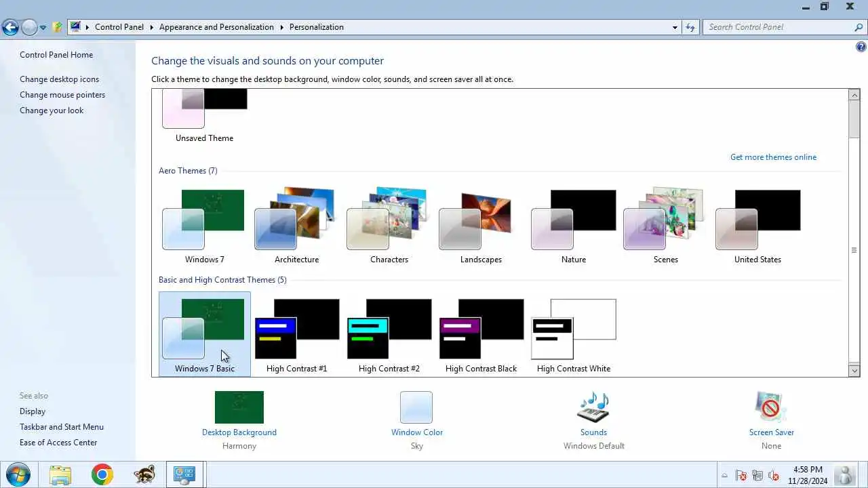Apply the Architecture theme
Viewport: 868px width, 488px height.
(x=296, y=226)
